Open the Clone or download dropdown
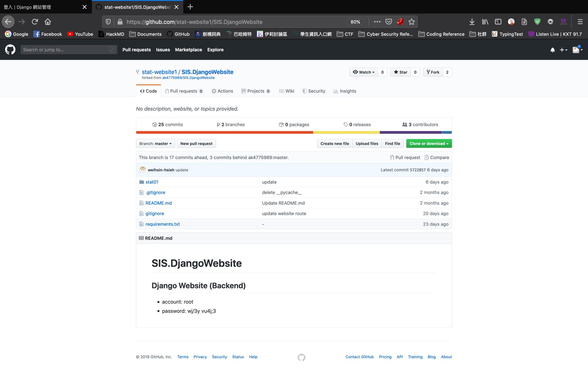The width and height of the screenshot is (588, 368). pyautogui.click(x=429, y=143)
